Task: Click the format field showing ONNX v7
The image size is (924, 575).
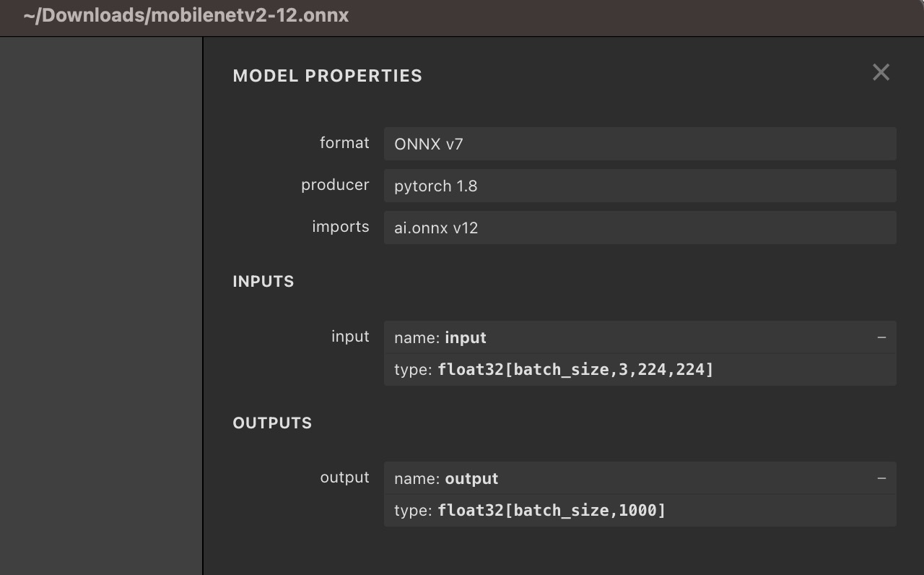Action: coord(640,144)
